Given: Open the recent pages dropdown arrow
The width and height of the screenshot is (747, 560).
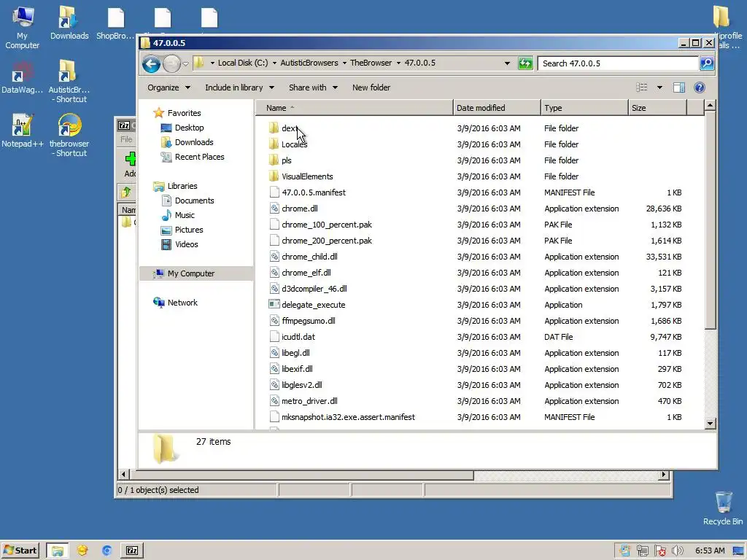Looking at the screenshot, I should (x=185, y=63).
